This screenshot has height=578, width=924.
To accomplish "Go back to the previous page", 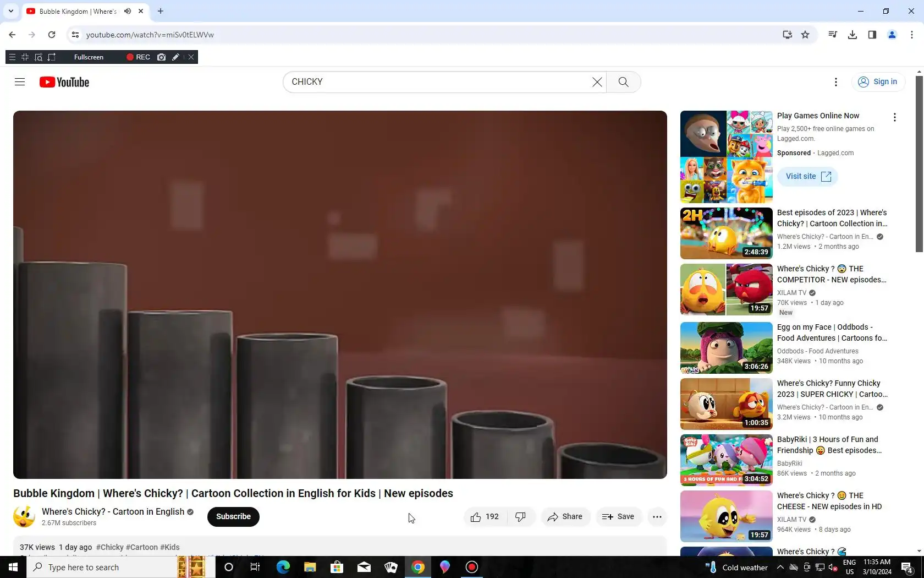I will pyautogui.click(x=12, y=35).
